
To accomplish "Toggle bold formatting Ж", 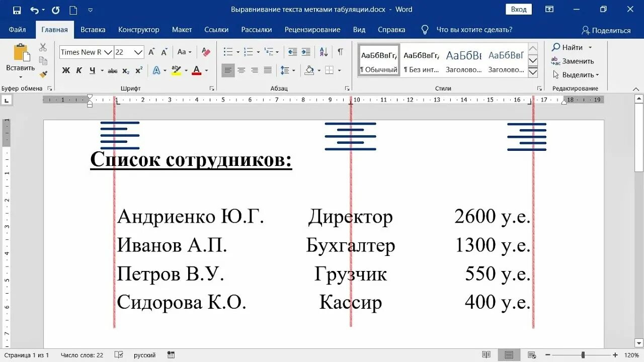I will tap(66, 70).
